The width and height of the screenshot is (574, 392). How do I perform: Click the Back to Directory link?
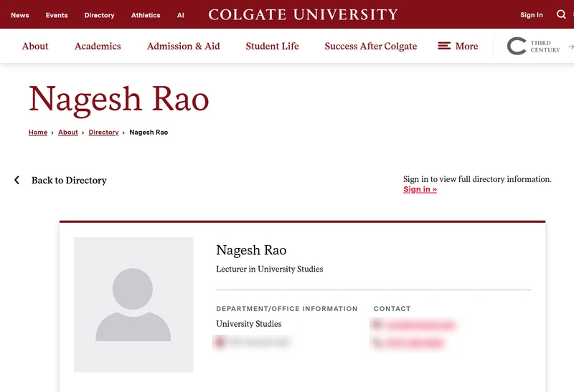[69, 181]
